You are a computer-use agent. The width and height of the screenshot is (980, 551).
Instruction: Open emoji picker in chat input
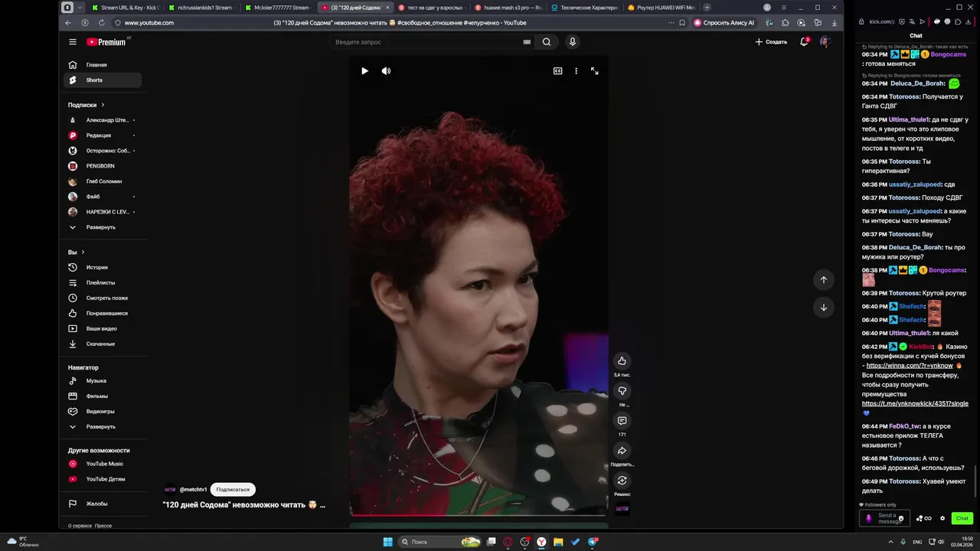(x=900, y=519)
